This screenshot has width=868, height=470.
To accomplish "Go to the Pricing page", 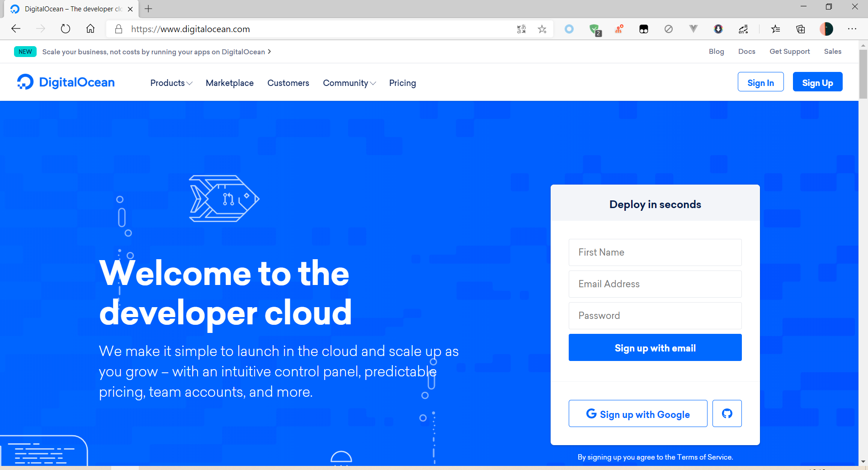I will point(402,83).
